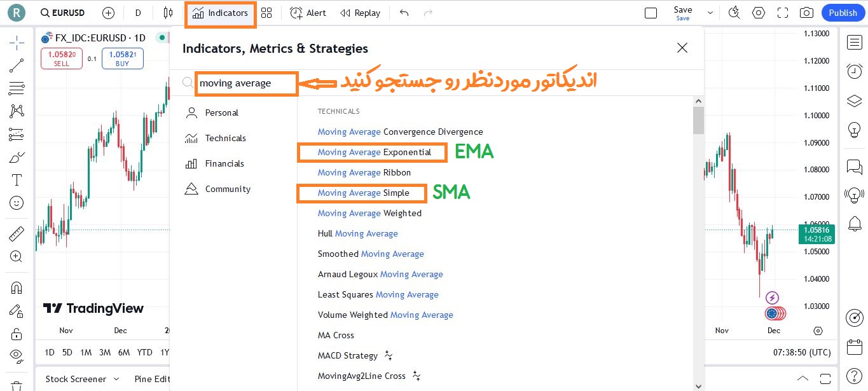Viewport: 868px width, 391px height.
Task: Select the crosshair cursor tool
Action: click(17, 42)
